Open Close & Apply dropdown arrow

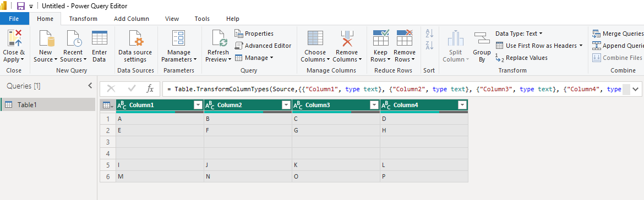pos(22,60)
